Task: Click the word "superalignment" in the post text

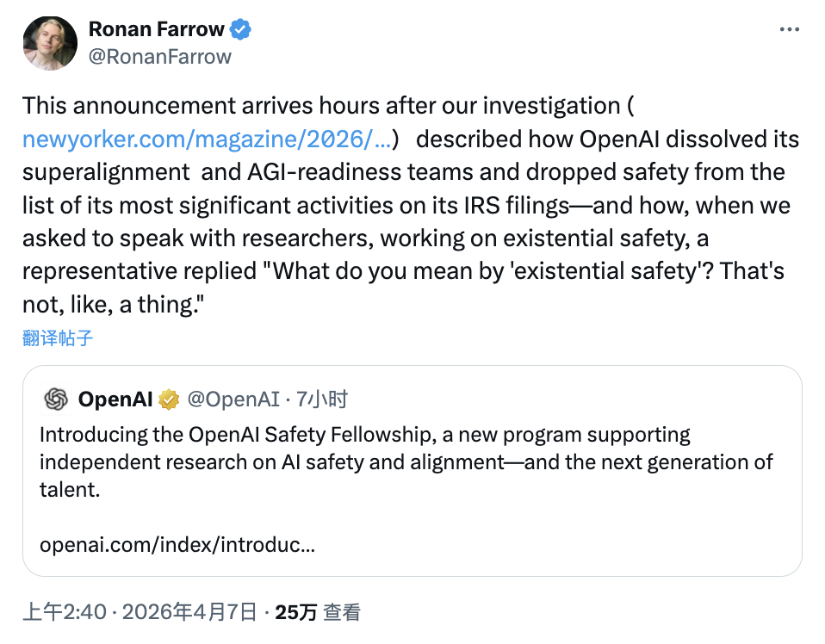Action: [106, 171]
